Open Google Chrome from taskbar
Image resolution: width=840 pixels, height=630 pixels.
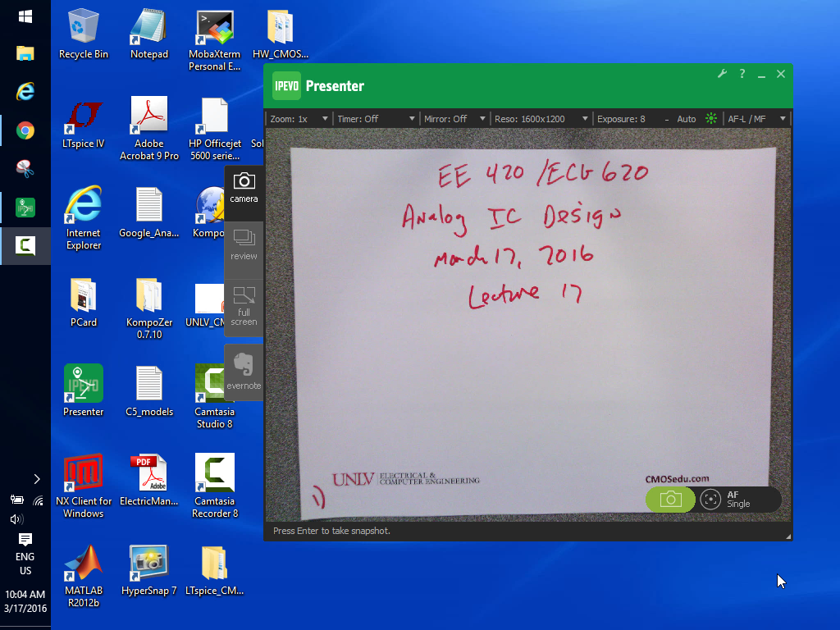(x=25, y=130)
